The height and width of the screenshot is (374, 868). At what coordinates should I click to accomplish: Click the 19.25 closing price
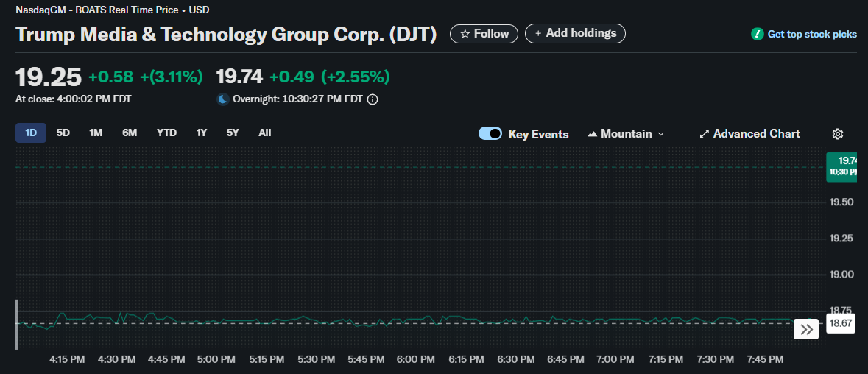pyautogui.click(x=49, y=77)
